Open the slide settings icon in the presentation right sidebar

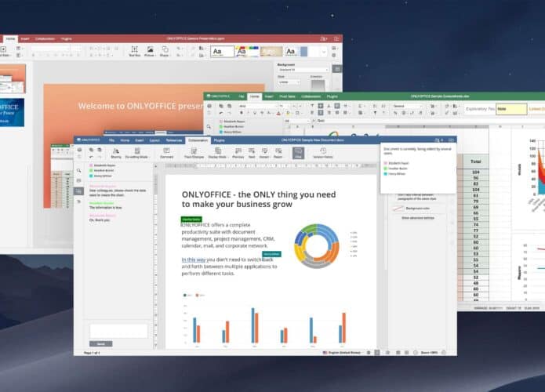[336, 69]
